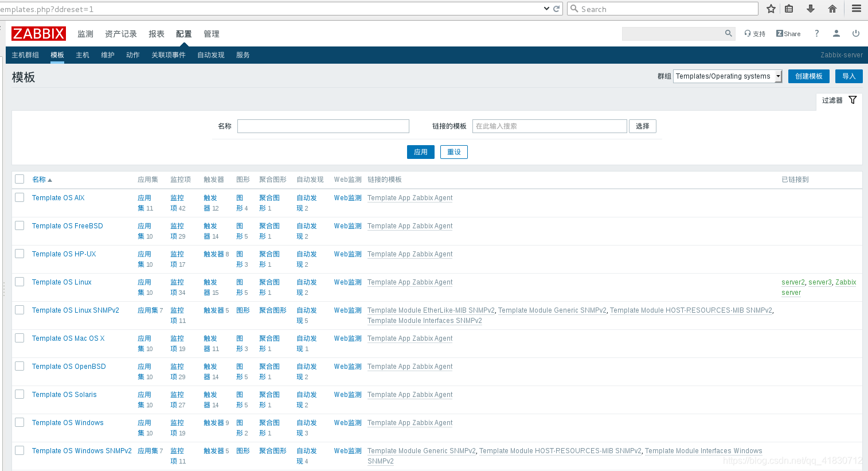Toggle the 过滤器 filter funnel

click(839, 100)
